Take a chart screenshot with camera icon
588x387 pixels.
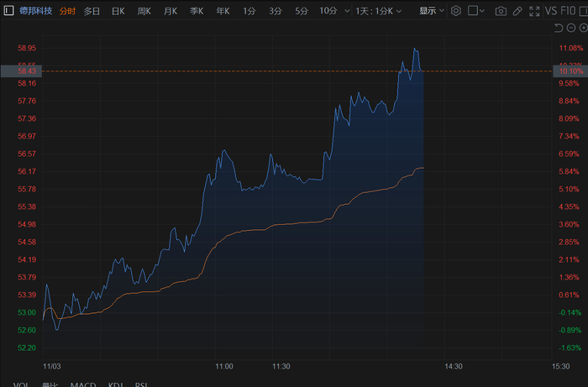coord(501,11)
